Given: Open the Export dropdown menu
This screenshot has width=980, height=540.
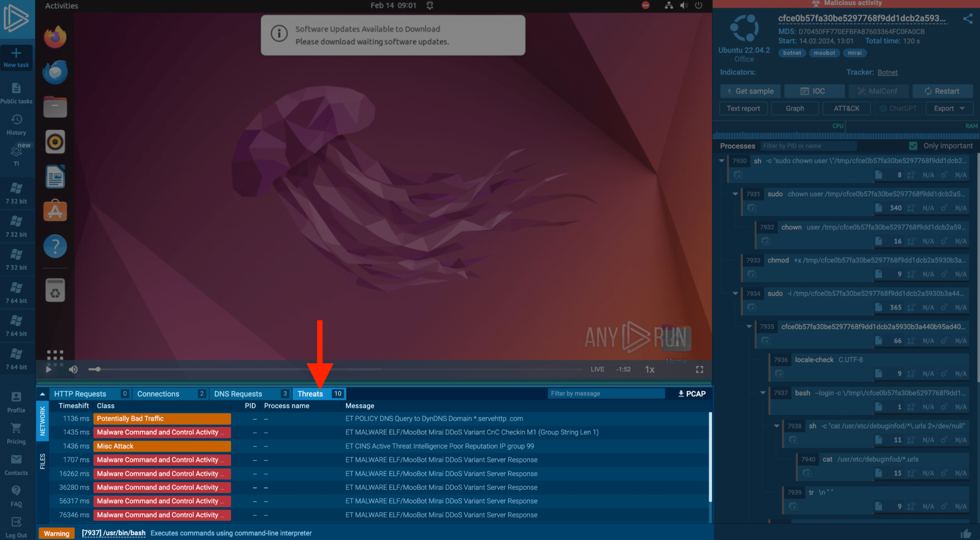Looking at the screenshot, I should [x=949, y=109].
